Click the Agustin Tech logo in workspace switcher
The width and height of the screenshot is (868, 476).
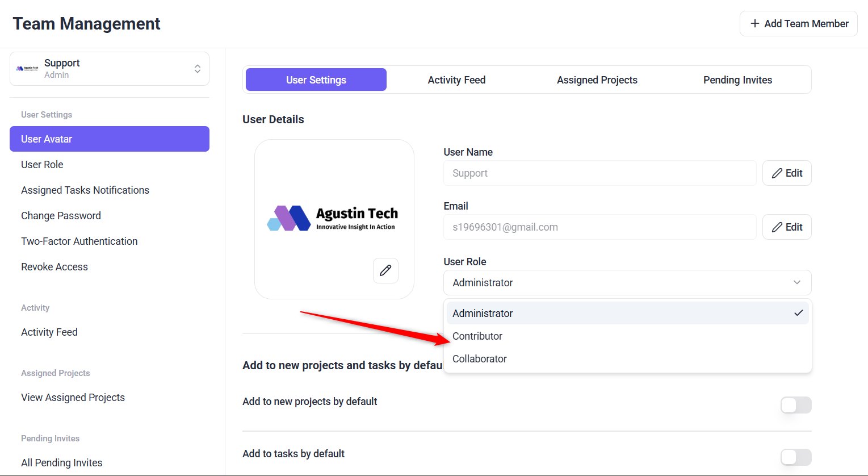coord(27,69)
